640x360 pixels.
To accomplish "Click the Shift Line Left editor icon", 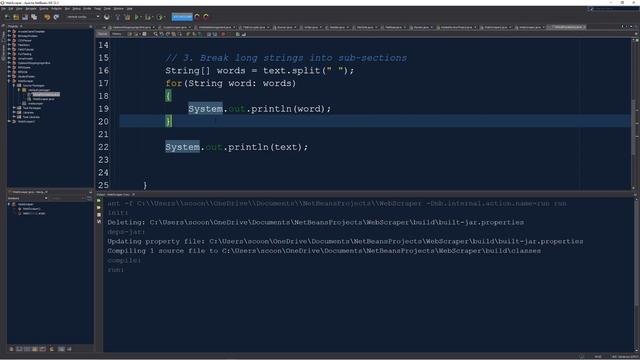I will click(x=209, y=34).
